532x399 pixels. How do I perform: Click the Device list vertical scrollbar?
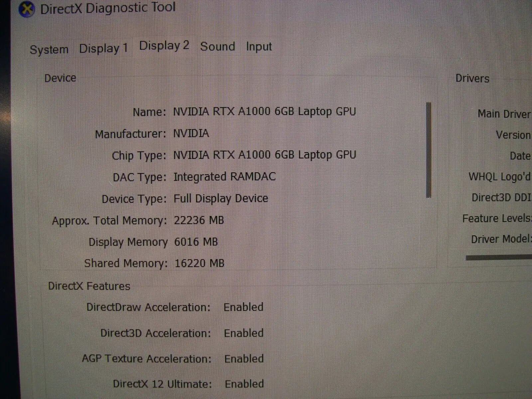[429, 150]
